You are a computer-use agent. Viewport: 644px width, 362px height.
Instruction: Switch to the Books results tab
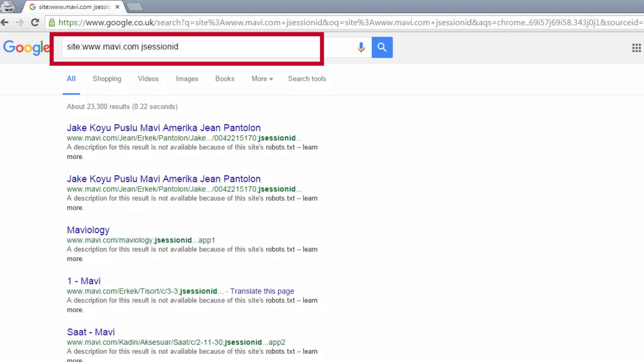click(x=225, y=79)
